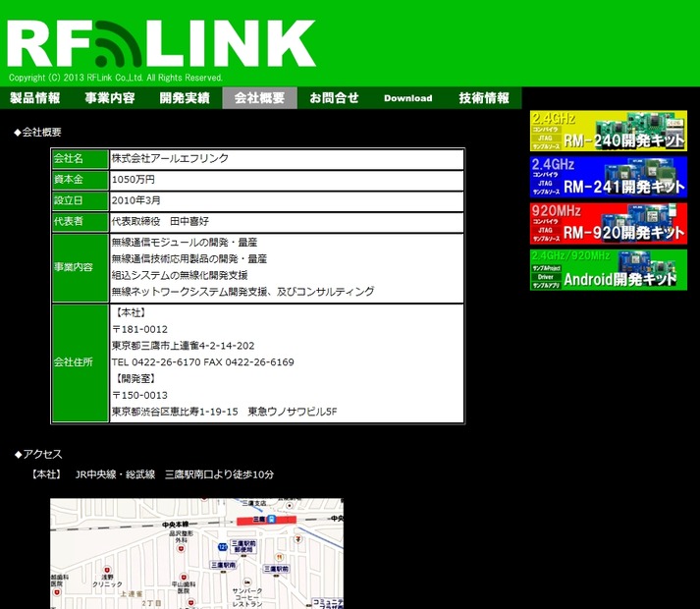Click the ◆アクセス section heading
Image resolution: width=700 pixels, height=609 pixels.
point(38,455)
